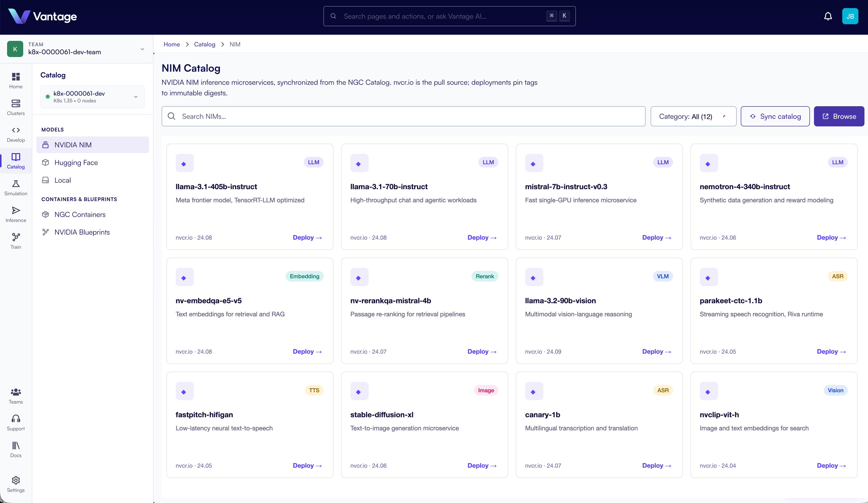The height and width of the screenshot is (503, 868).
Task: Click the Vision tag badge
Action: pos(835,390)
